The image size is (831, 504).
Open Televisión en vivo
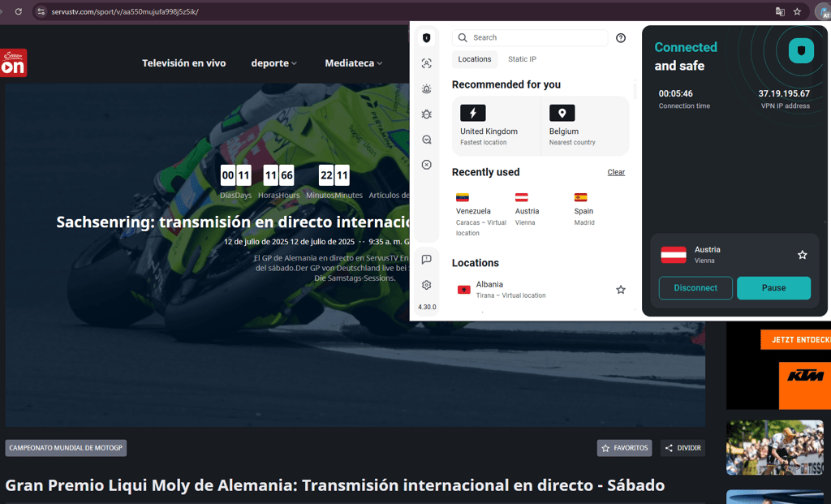coord(184,63)
